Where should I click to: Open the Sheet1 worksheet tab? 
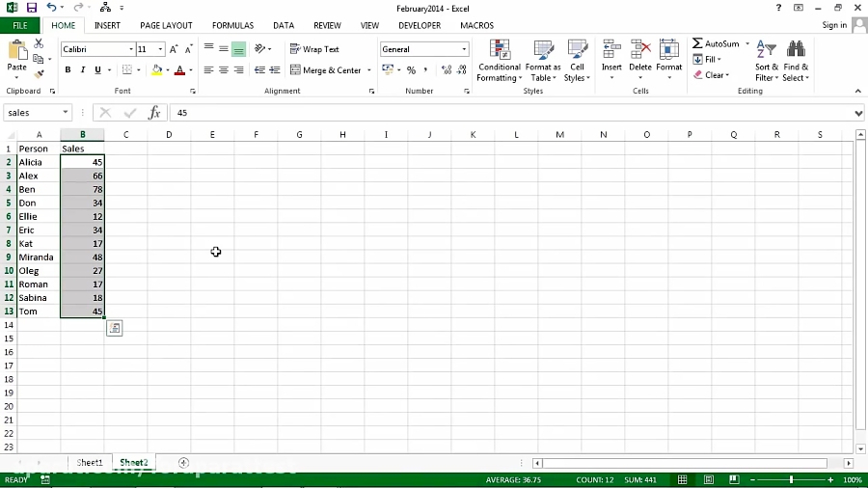pyautogui.click(x=90, y=463)
